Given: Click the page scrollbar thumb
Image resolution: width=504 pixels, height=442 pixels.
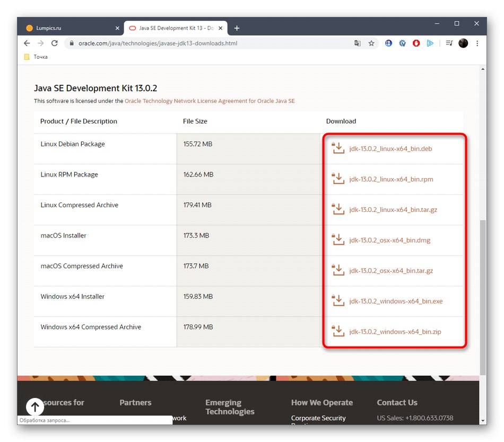Looking at the screenshot, I should 482,297.
